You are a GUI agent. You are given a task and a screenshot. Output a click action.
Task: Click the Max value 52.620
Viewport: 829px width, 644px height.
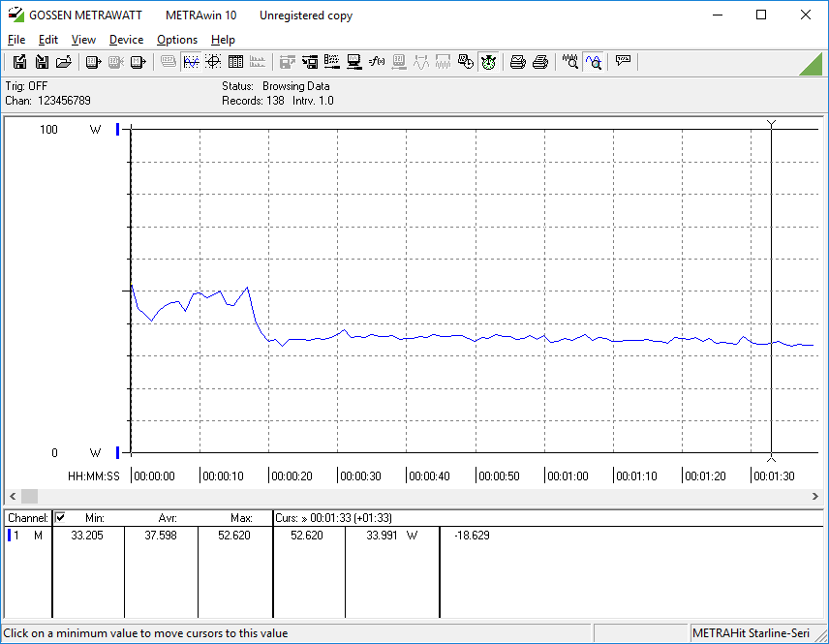coord(235,536)
